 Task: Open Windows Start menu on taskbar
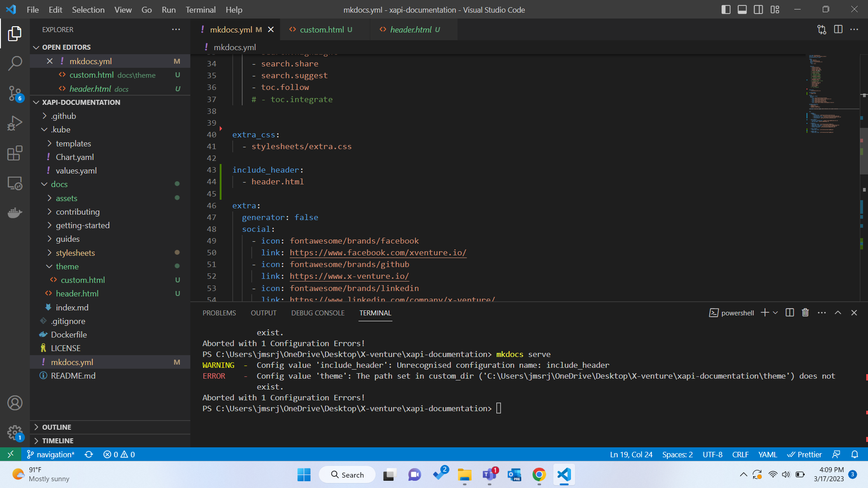(x=304, y=475)
